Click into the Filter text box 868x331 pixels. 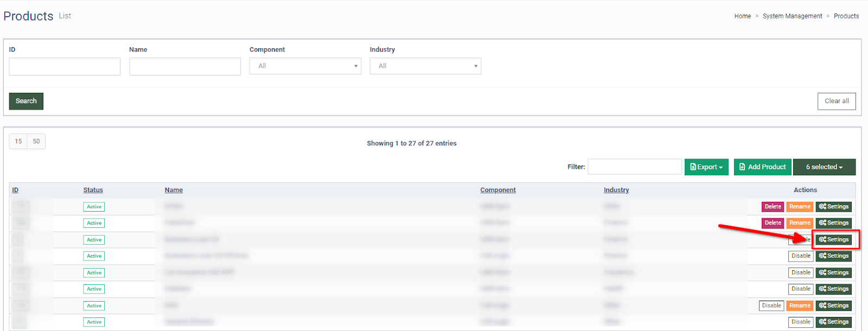[634, 167]
